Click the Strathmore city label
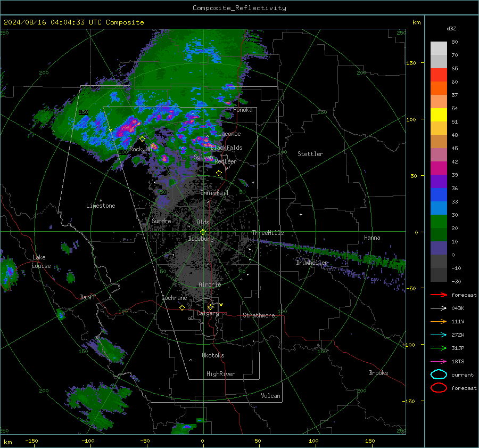 (259, 315)
